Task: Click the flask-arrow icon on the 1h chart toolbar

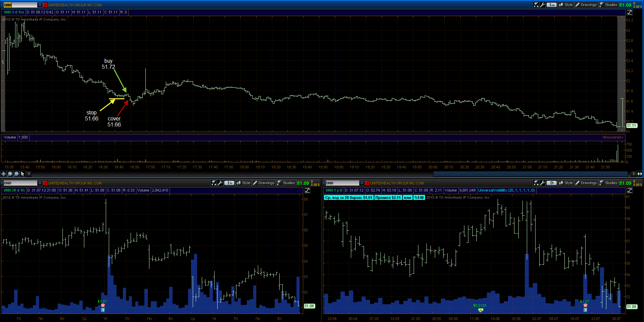Action: click(214, 183)
